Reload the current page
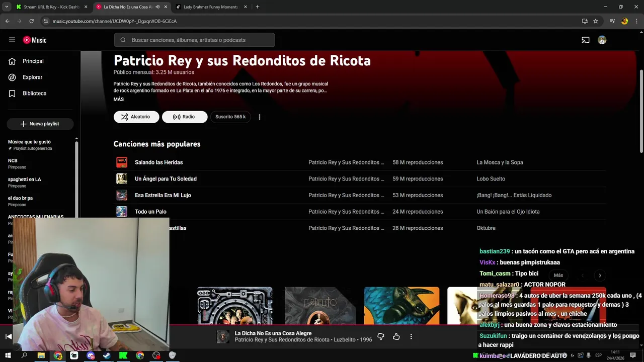 pos(31,21)
